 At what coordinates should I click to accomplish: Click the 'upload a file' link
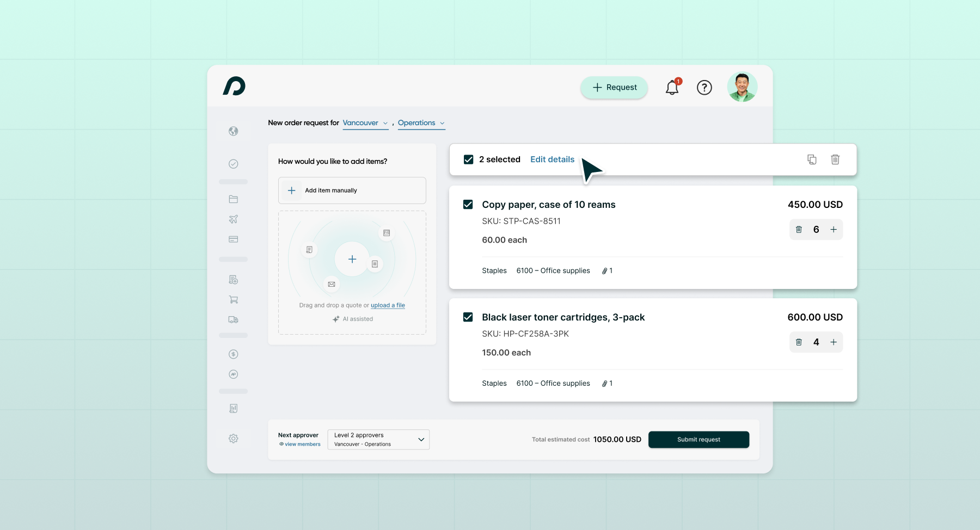[x=388, y=305]
